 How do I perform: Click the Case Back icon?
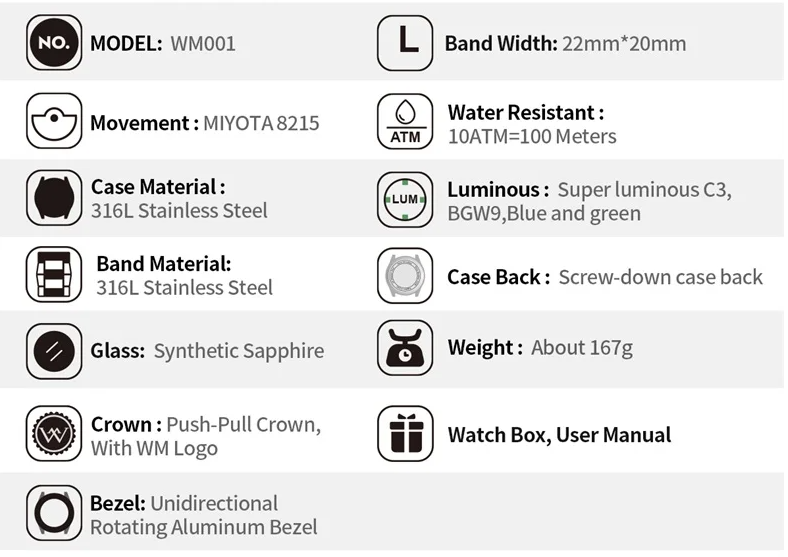405,276
